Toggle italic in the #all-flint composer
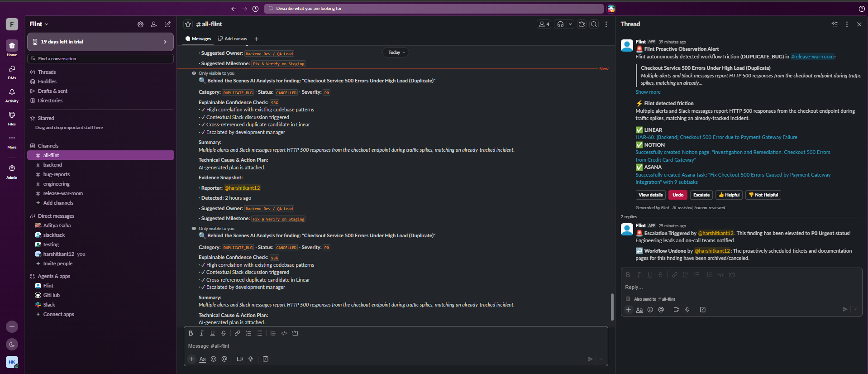 tap(202, 333)
